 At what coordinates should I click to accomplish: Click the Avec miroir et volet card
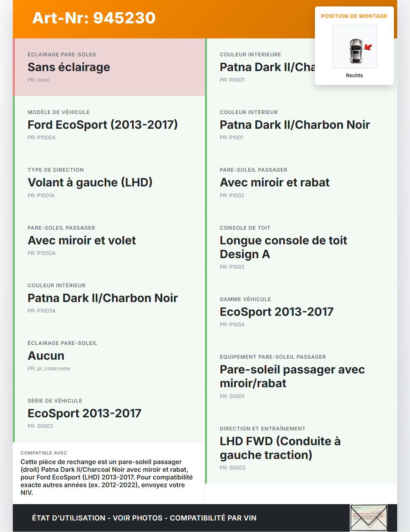coord(109,240)
